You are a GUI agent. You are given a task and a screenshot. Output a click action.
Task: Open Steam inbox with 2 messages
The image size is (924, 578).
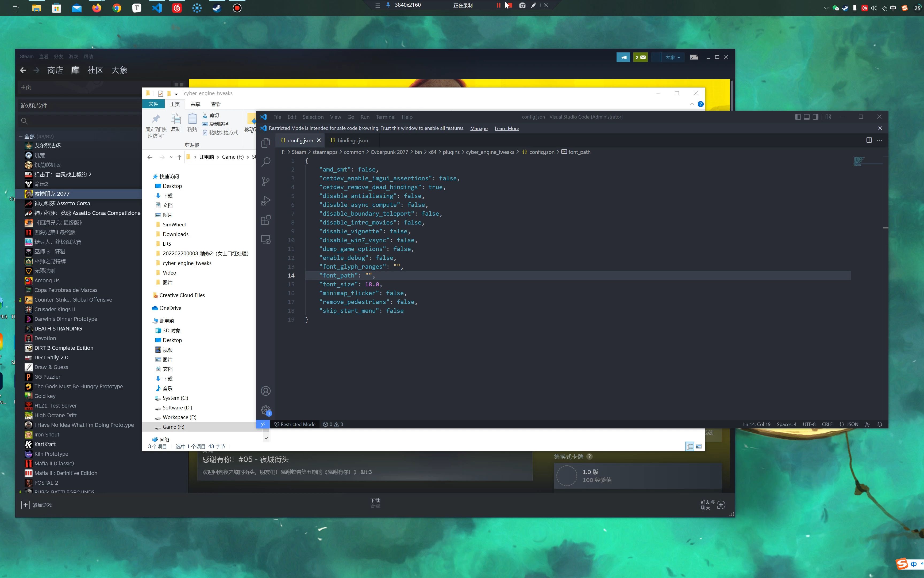click(640, 57)
